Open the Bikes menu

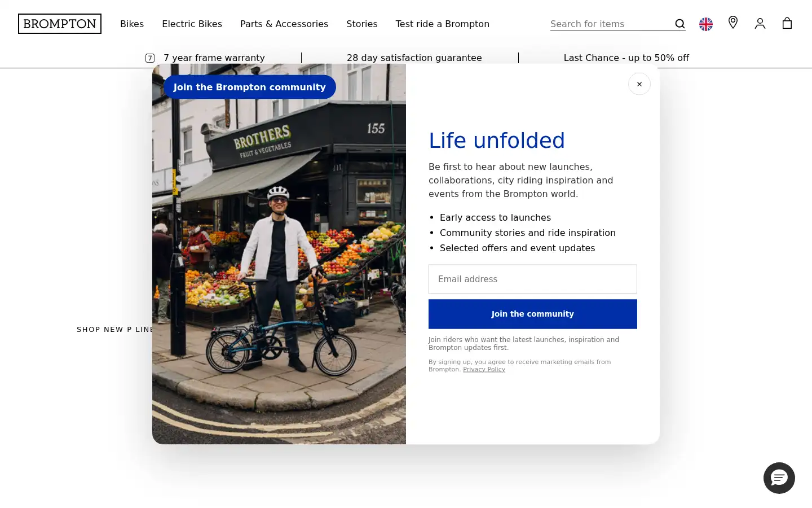132,24
